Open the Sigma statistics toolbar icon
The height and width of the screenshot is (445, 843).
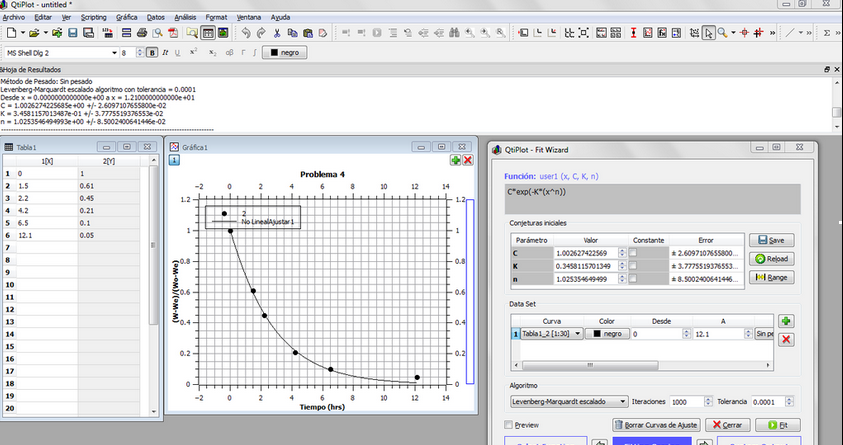point(827,33)
